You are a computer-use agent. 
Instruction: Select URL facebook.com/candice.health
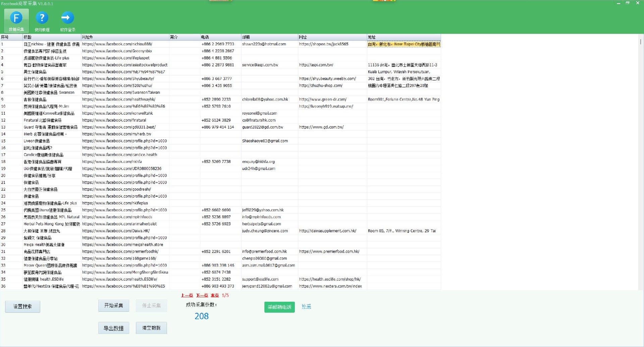pos(125,155)
